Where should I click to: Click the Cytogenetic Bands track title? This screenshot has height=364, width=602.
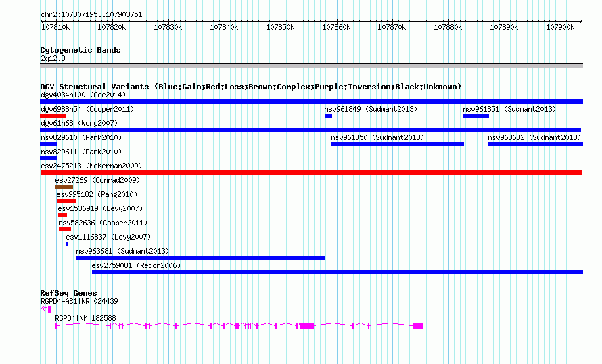[80, 50]
